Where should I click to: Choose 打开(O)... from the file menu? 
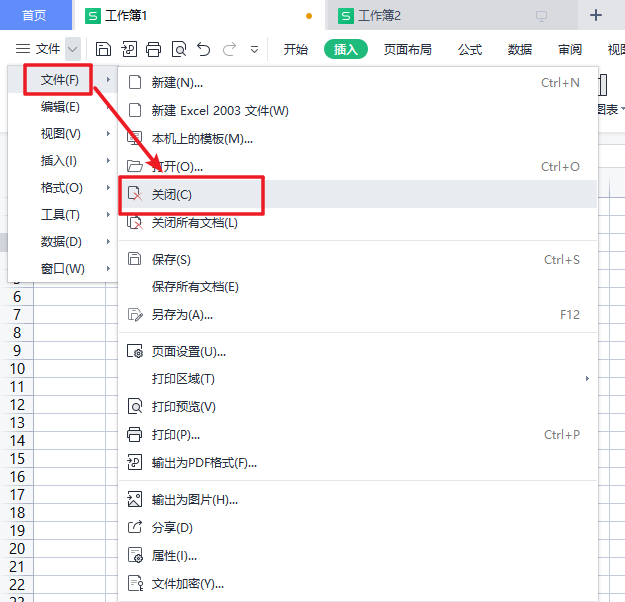pyautogui.click(x=358, y=166)
